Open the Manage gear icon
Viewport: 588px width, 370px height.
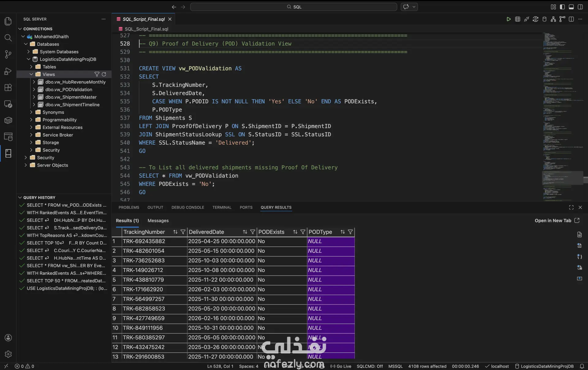[x=8, y=354]
